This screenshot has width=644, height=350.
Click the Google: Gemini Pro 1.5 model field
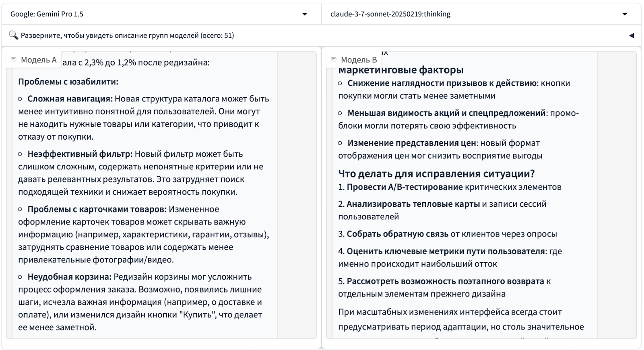153,14
